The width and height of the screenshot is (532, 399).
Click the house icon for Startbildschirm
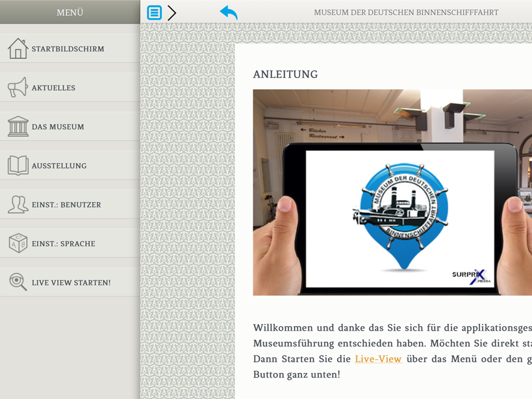click(18, 49)
